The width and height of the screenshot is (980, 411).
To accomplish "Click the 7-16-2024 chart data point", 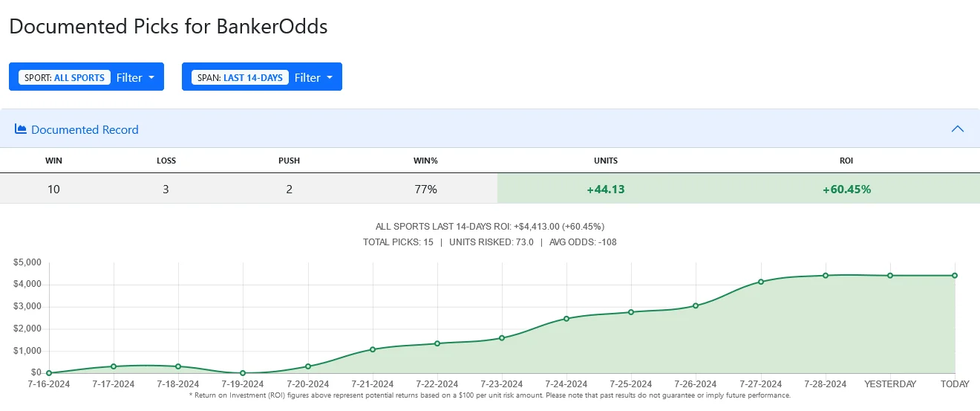I will click(49, 373).
